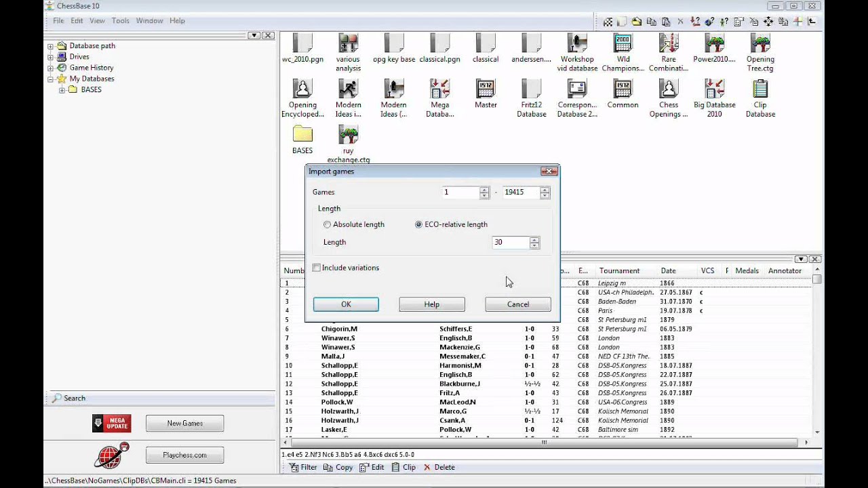
Task: Click the Filter button below the game list
Action: point(303,468)
